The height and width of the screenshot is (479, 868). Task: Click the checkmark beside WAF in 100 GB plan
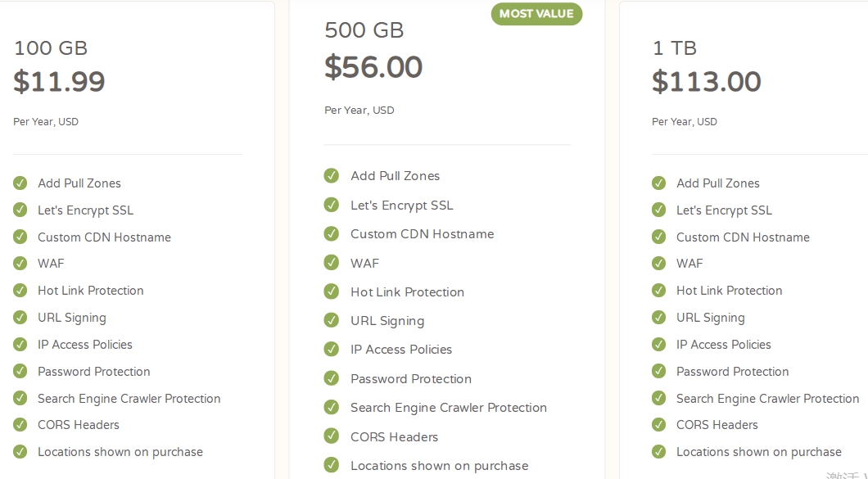(x=20, y=264)
